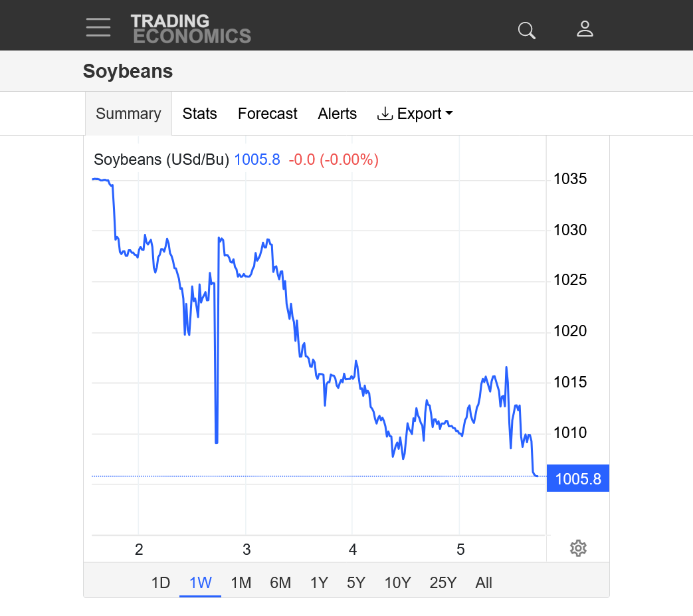Click the Trading Economics logo
This screenshot has height=616, width=693.
coord(191,29)
